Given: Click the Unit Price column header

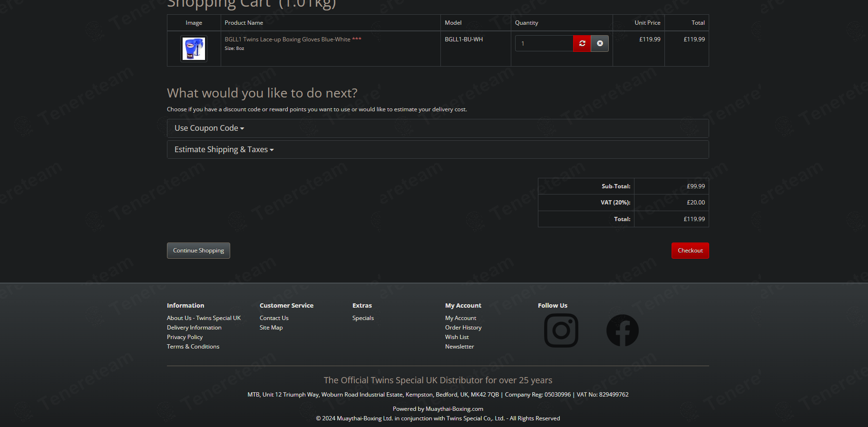Looking at the screenshot, I should (647, 23).
